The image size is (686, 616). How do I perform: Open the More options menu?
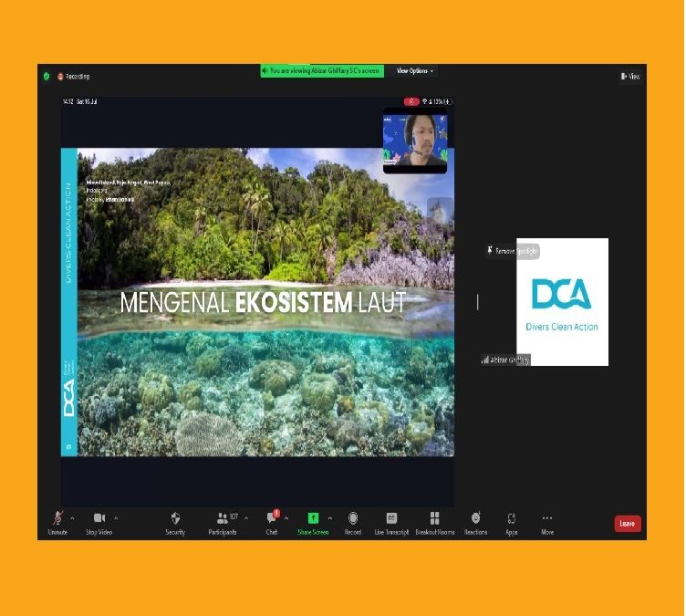coord(547,523)
